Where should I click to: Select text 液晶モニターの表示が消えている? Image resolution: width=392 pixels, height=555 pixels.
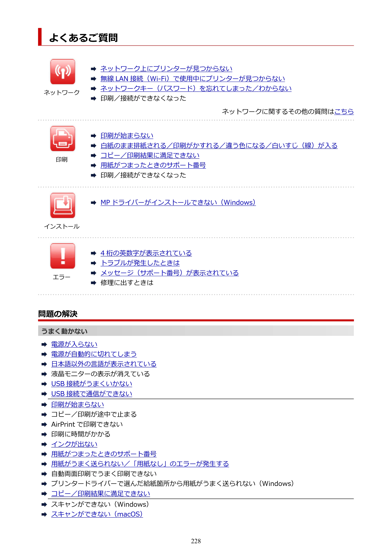tap(101, 374)
